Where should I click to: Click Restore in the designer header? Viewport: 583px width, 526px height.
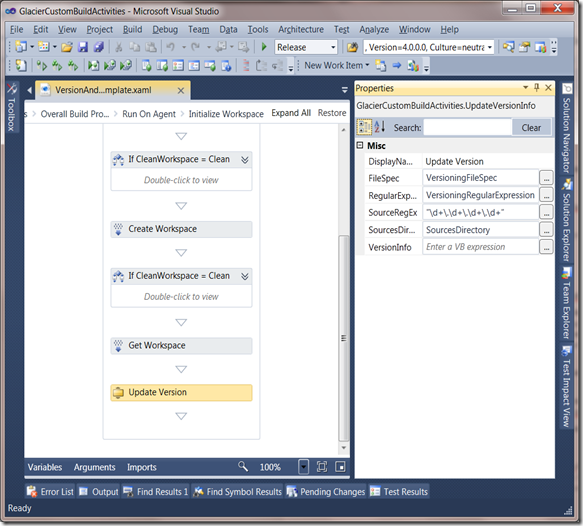332,113
